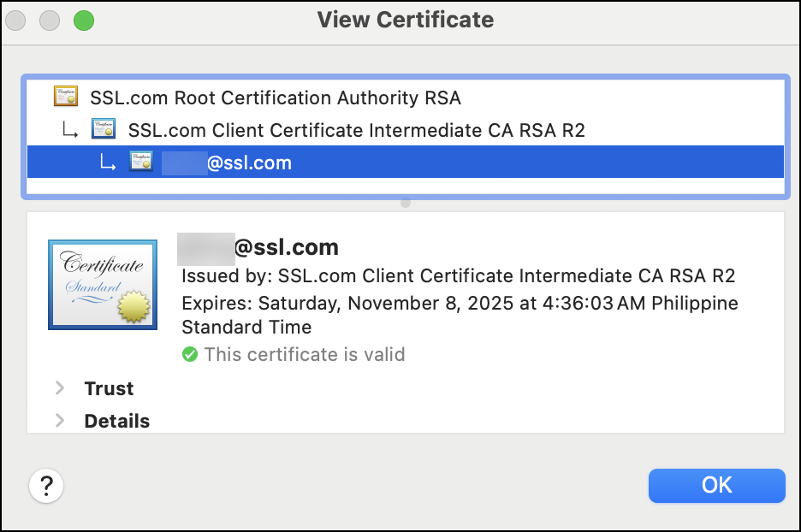The height and width of the screenshot is (532, 801).
Task: Expand the Details section
Action: 60,421
